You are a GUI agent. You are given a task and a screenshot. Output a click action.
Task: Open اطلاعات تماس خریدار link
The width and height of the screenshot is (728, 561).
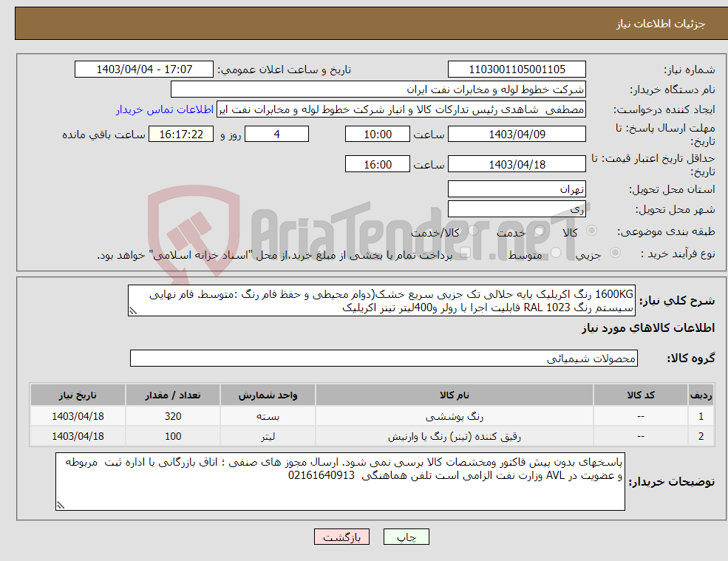(x=165, y=109)
